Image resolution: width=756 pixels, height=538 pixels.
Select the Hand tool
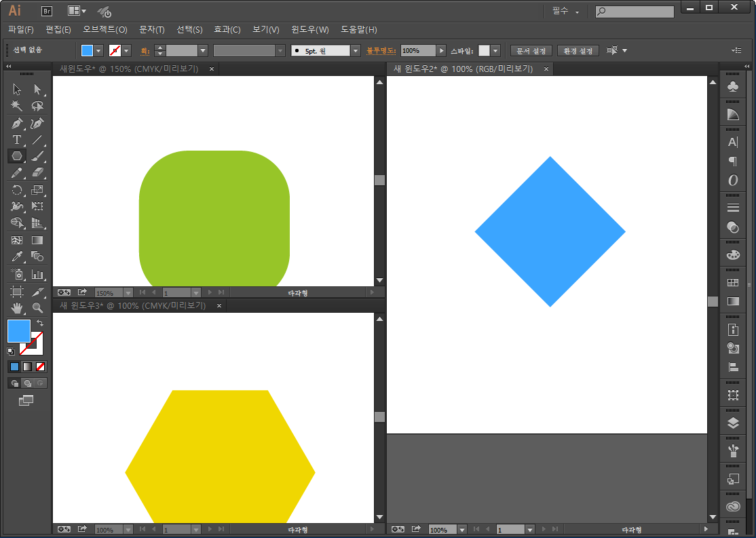click(x=17, y=307)
